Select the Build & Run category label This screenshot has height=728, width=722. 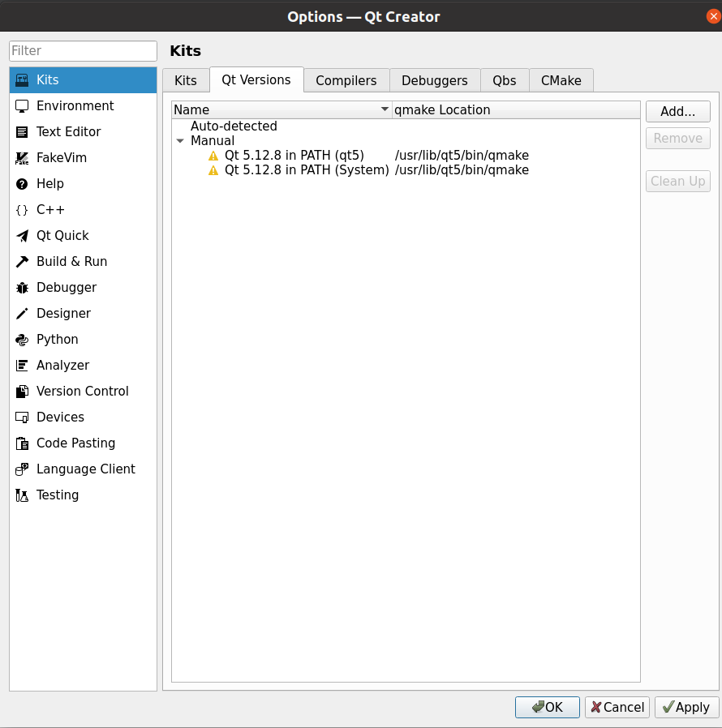point(71,261)
